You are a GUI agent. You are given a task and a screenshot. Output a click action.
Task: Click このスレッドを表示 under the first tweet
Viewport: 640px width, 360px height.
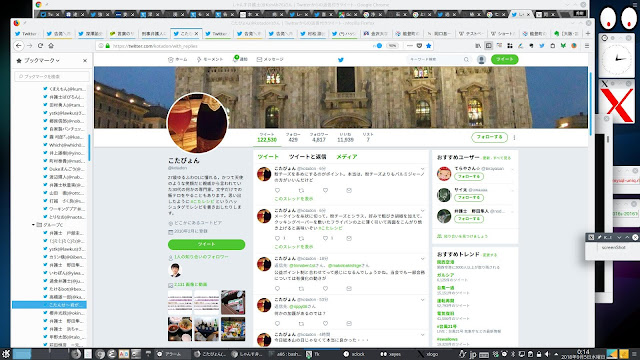pyautogui.click(x=294, y=199)
